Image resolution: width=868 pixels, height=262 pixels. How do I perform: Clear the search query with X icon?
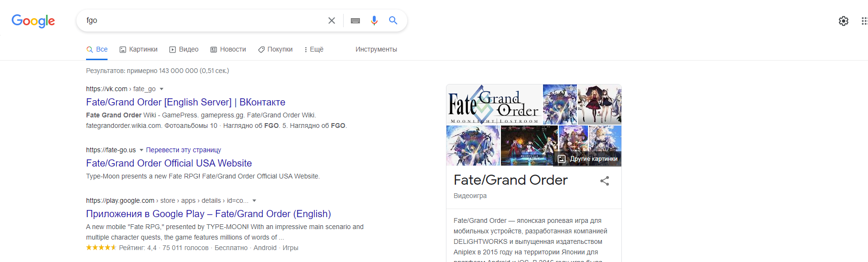pyautogui.click(x=331, y=21)
